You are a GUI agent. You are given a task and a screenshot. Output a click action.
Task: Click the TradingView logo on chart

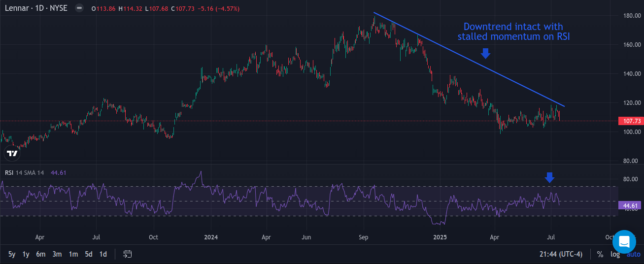click(x=12, y=153)
